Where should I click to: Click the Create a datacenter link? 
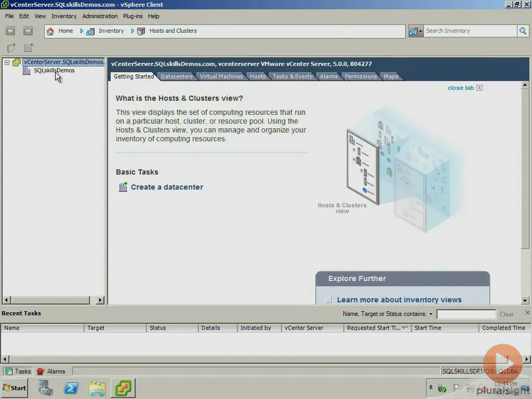click(167, 187)
